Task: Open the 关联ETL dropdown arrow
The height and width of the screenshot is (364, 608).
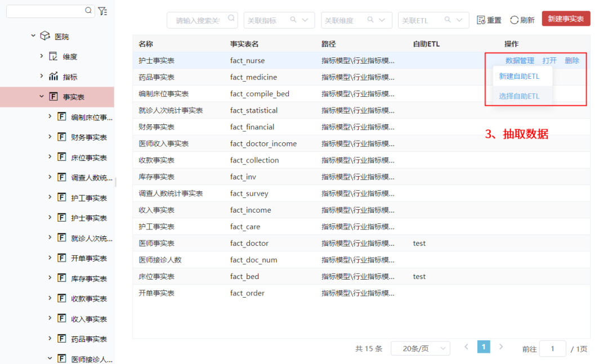Action: coord(459,20)
